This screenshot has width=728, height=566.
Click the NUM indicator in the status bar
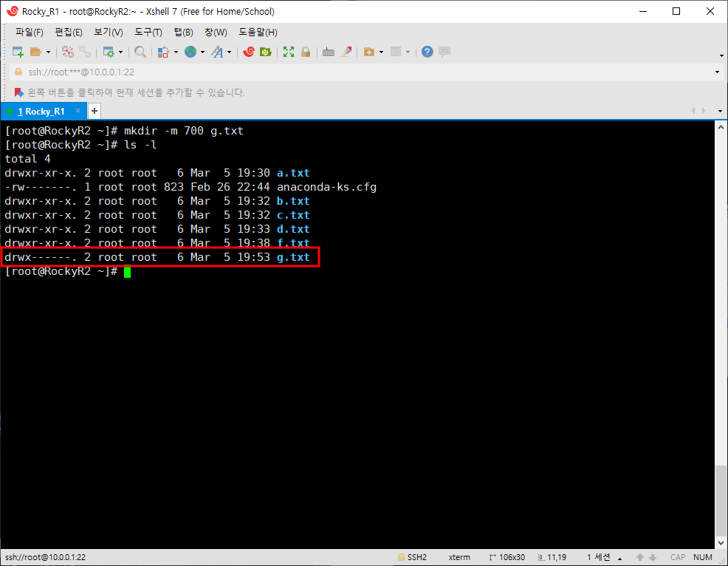[702, 557]
